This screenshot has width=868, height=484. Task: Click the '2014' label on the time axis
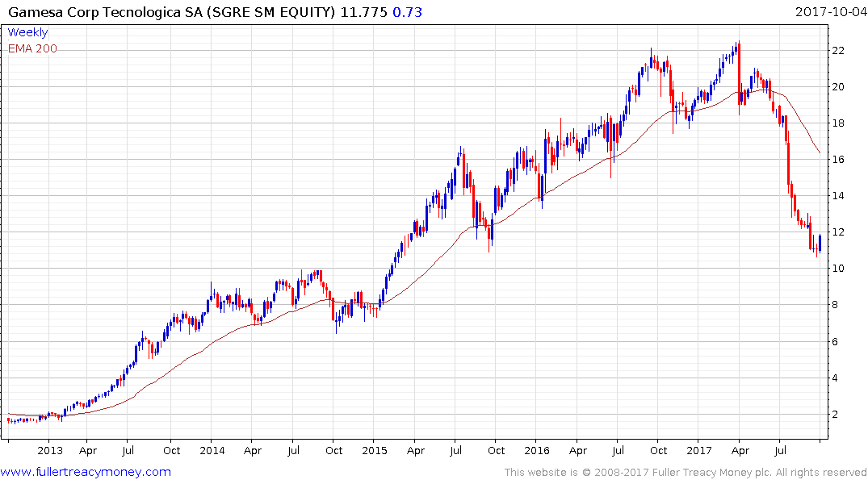[x=212, y=450]
